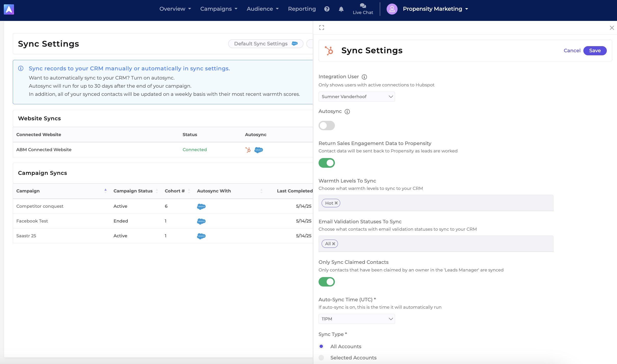Click the HubSpot logo in panel header
This screenshot has width=617, height=364.
click(329, 50)
